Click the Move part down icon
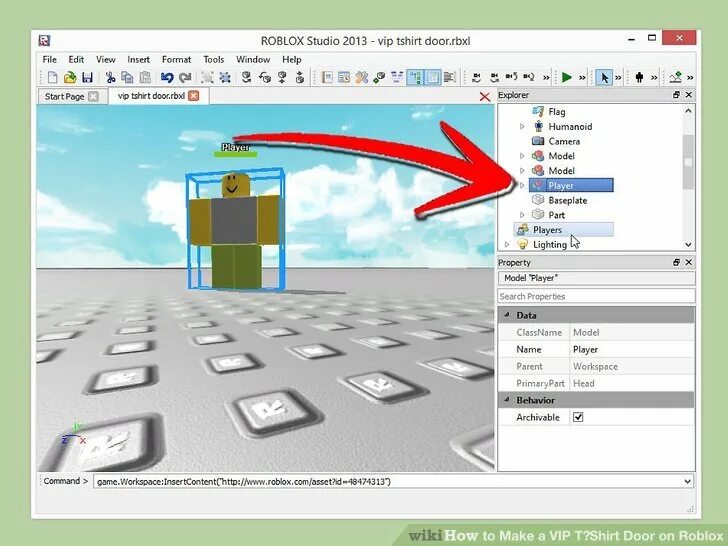Screen dimensions: 728x546 [x=282, y=77]
